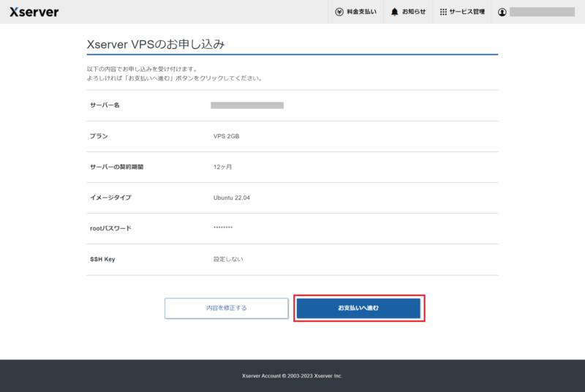This screenshot has width=585, height=392.
Task: Click the プラン row label
Action: 99,136
